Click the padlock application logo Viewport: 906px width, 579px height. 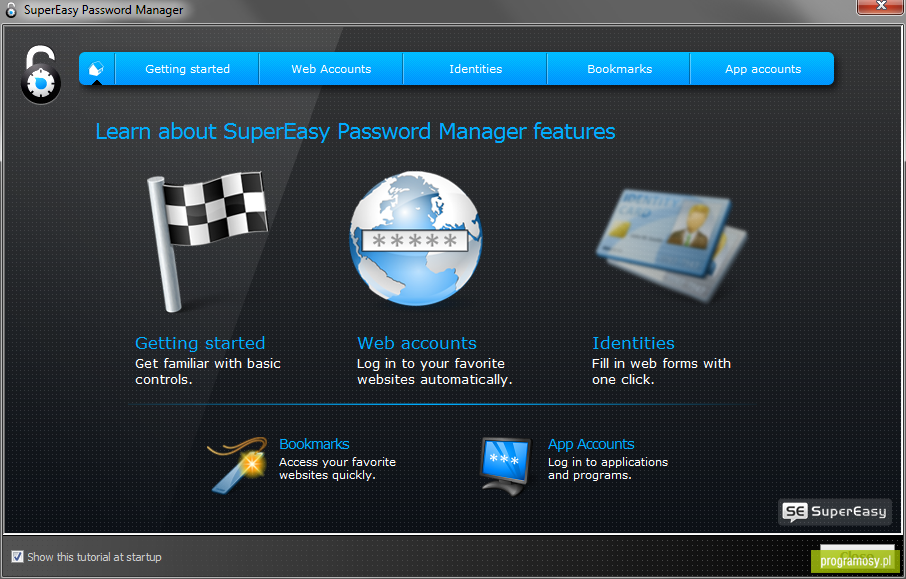[x=40, y=76]
